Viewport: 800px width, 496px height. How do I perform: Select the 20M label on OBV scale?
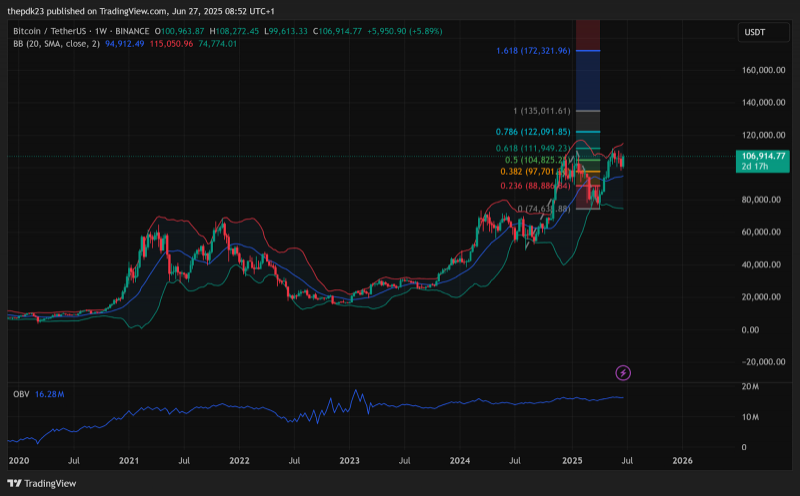(750, 386)
